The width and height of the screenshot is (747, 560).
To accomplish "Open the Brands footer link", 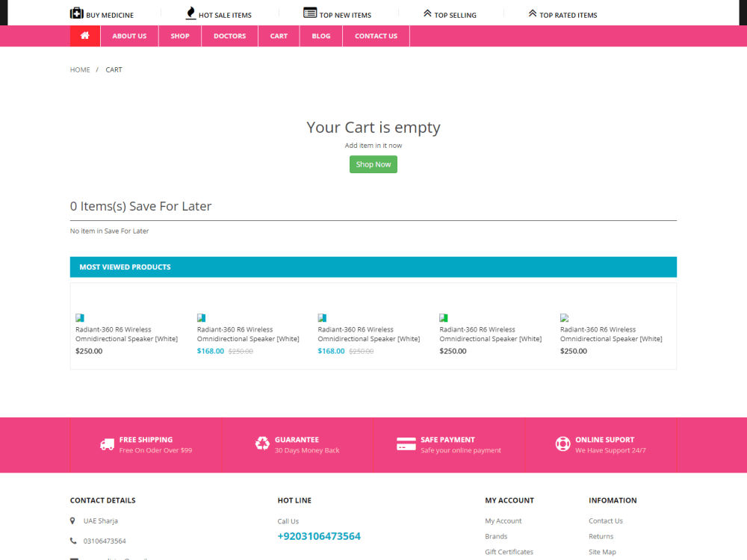I will click(497, 536).
